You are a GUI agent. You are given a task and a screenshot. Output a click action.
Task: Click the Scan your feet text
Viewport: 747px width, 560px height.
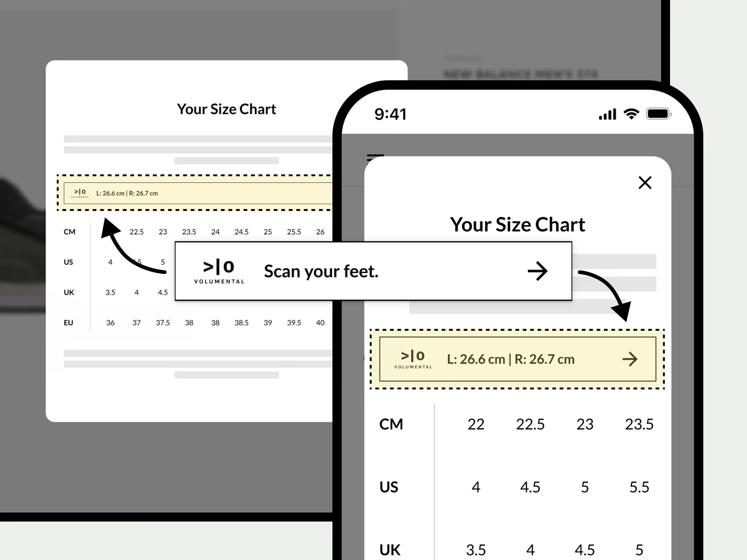click(321, 271)
